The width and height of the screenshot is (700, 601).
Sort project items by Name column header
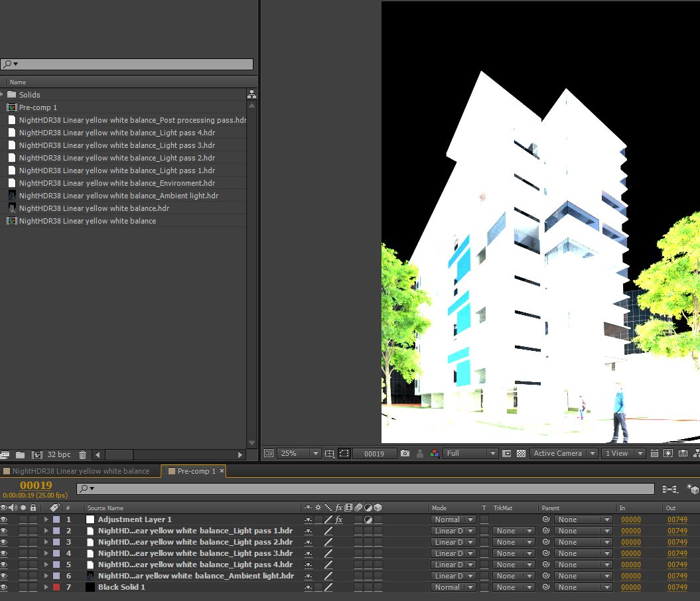point(18,82)
